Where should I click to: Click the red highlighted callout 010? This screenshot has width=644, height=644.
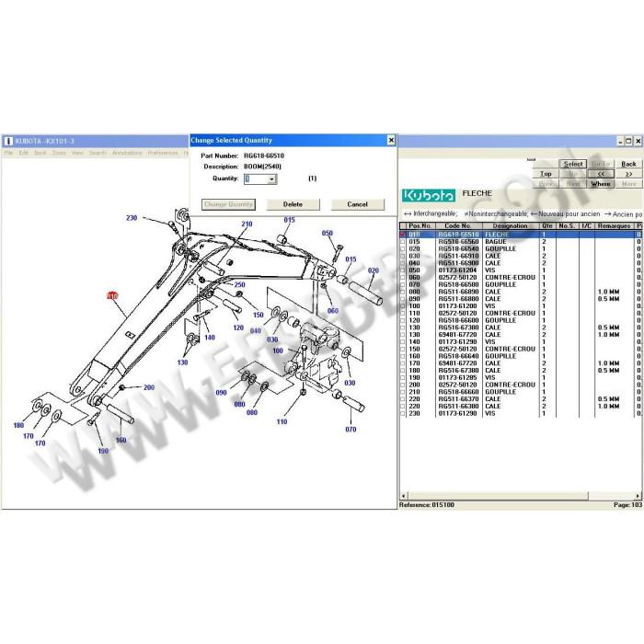point(112,295)
